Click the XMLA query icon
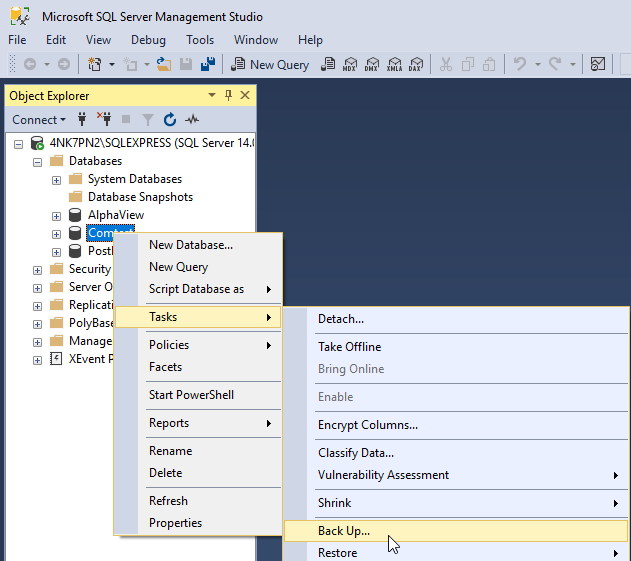Screen dimensions: 631x561 [394, 64]
